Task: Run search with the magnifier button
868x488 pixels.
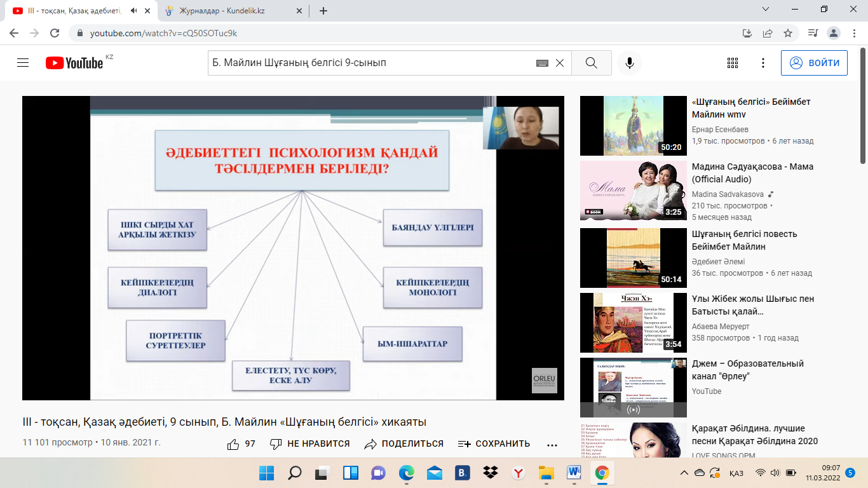Action: [x=592, y=63]
